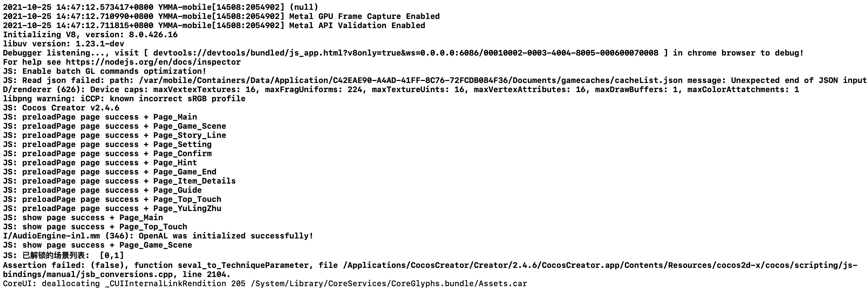Click the CoreUI deallocating Assets.car line
Viewport: 868px width, 294px height.
(265, 284)
